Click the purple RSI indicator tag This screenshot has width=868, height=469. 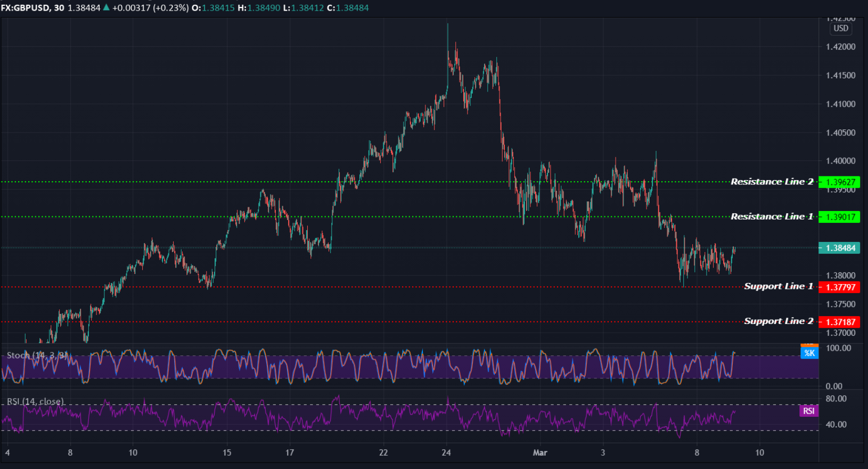(809, 411)
